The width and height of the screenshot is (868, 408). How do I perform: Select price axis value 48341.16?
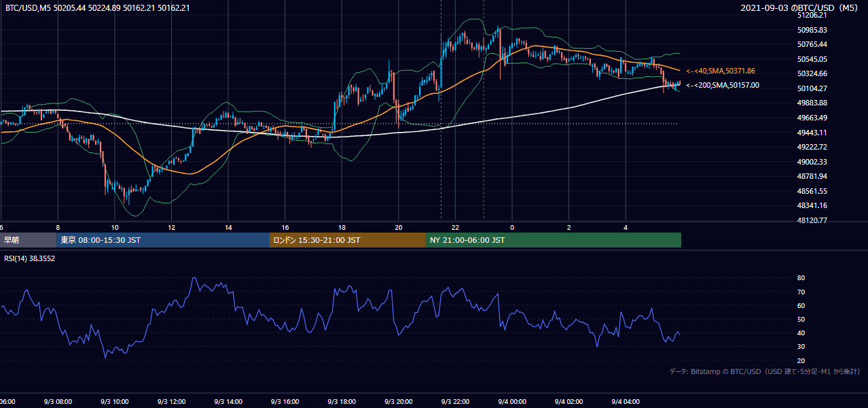click(x=812, y=205)
